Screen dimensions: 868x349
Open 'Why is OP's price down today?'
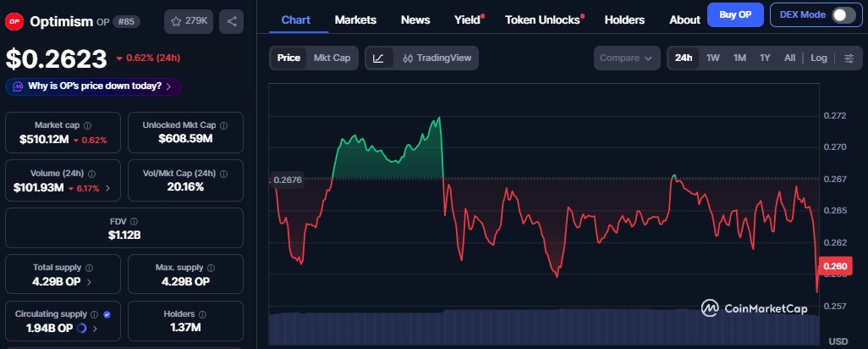tap(93, 86)
